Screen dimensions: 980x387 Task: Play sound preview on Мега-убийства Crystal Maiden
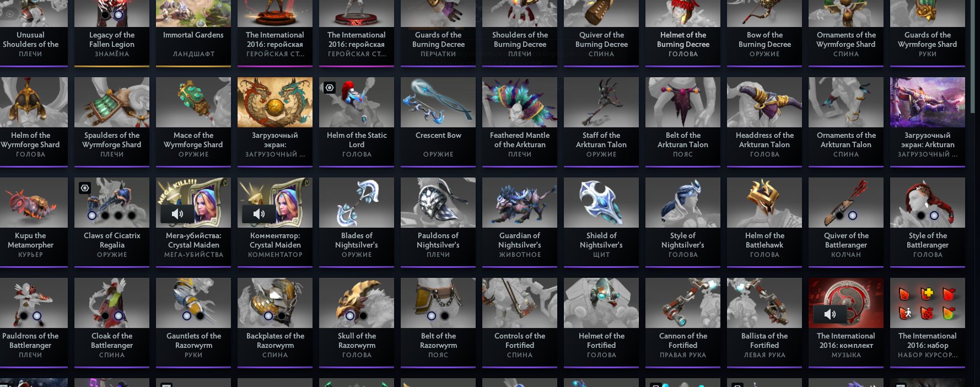click(x=177, y=214)
